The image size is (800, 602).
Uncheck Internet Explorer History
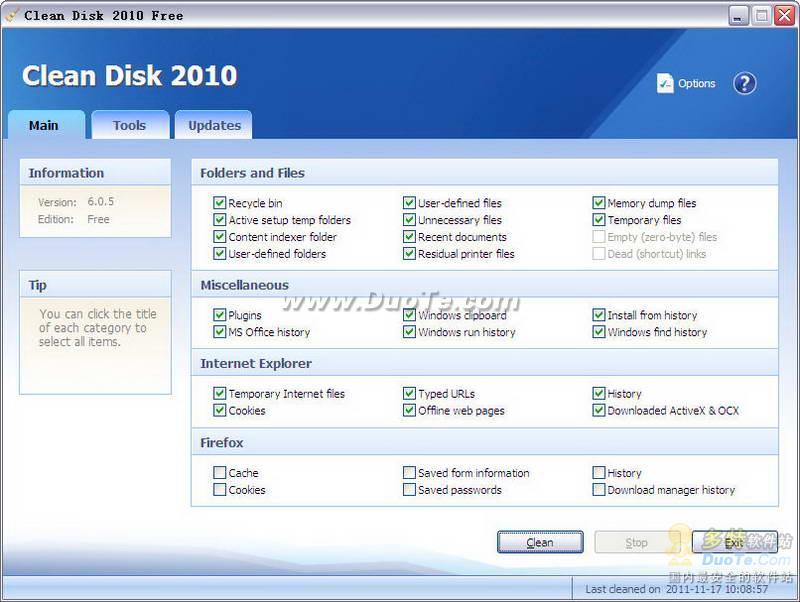pyautogui.click(x=598, y=394)
